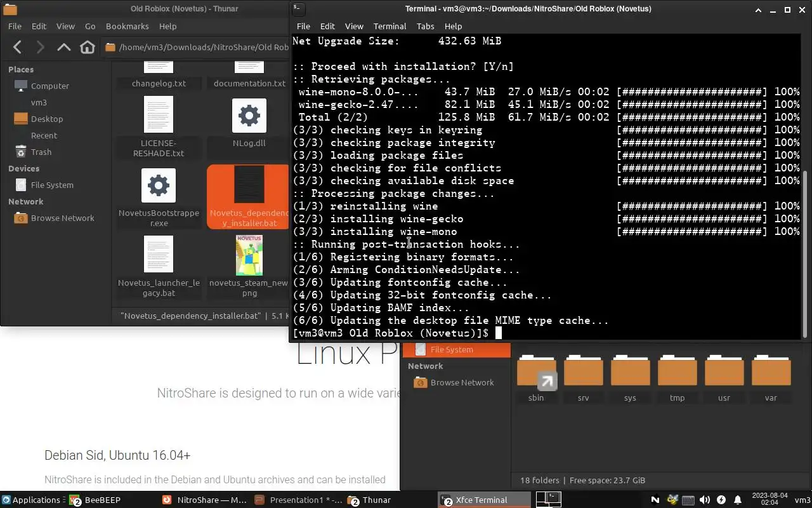Select srv folder in rear Thunar
Screen dimensions: 812x508
[583, 378]
